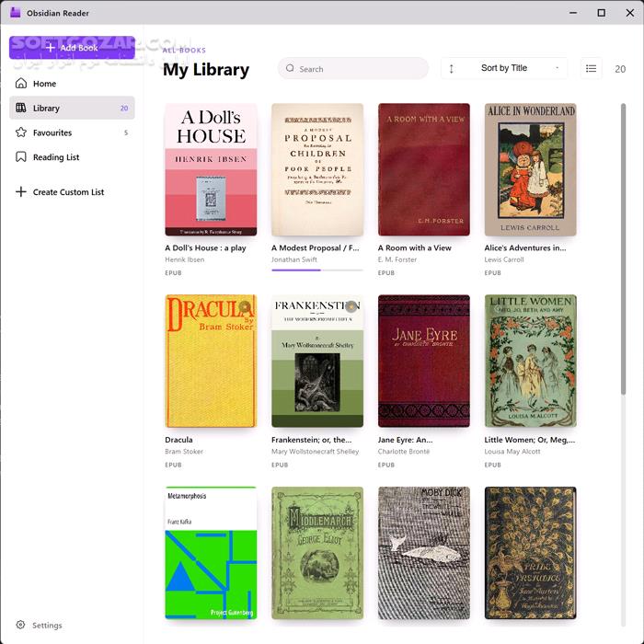The image size is (644, 644).
Task: Open A Modest Proposal cover
Action: pos(317,169)
